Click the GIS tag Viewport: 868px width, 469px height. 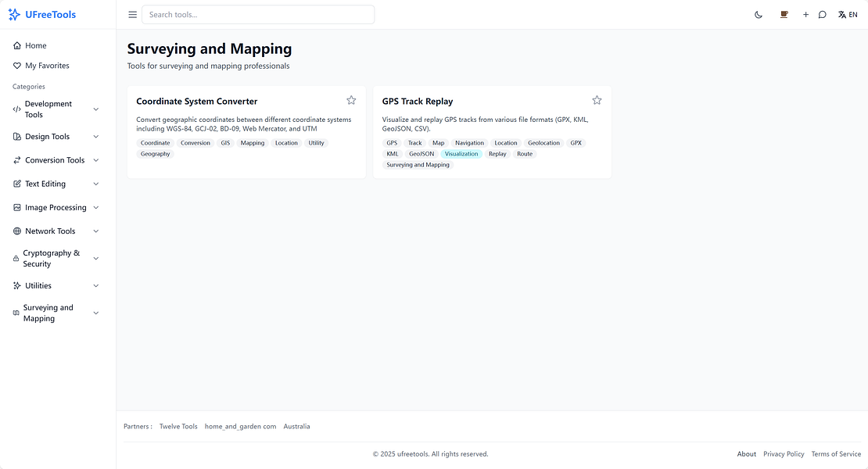[x=225, y=143]
